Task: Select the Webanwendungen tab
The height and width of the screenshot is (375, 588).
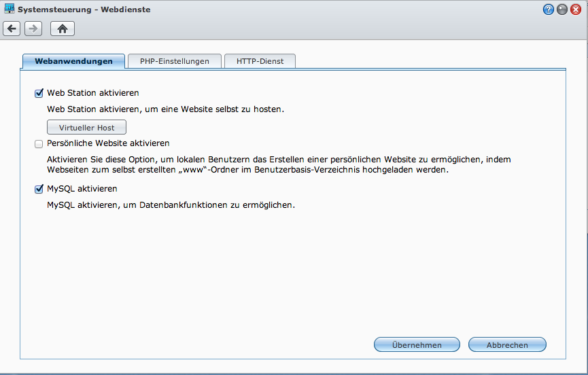Action: click(73, 61)
